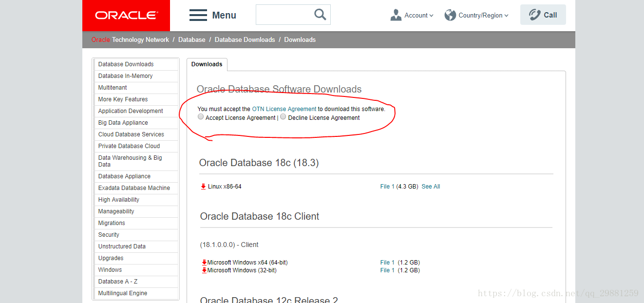
Task: Open Manageability sidebar item
Action: 136,211
